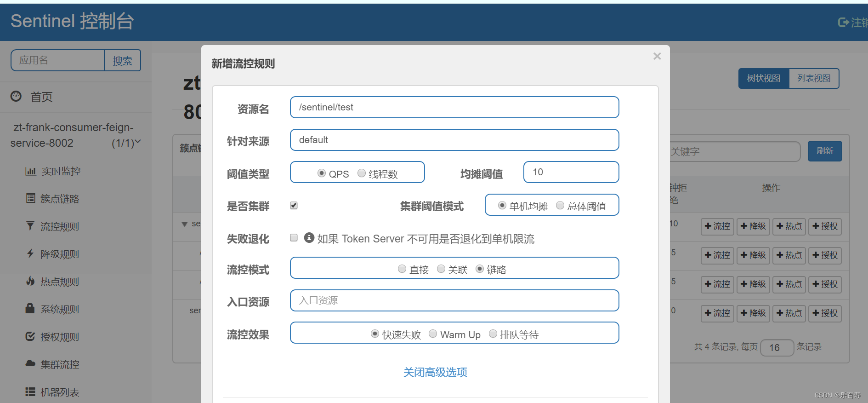Uncheck the 是否集群 checkbox
Viewport: 868px width, 403px height.
[x=294, y=206]
